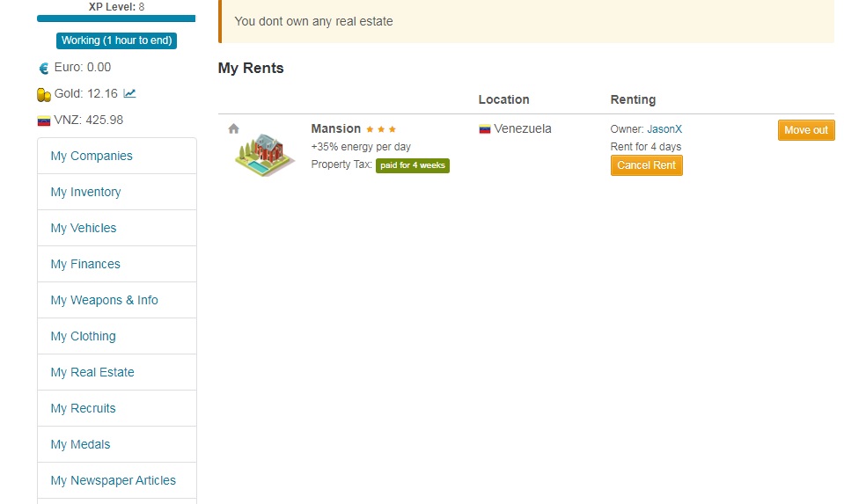Click the Euro currency icon
Image resolution: width=844 pixels, height=504 pixels.
coord(44,68)
